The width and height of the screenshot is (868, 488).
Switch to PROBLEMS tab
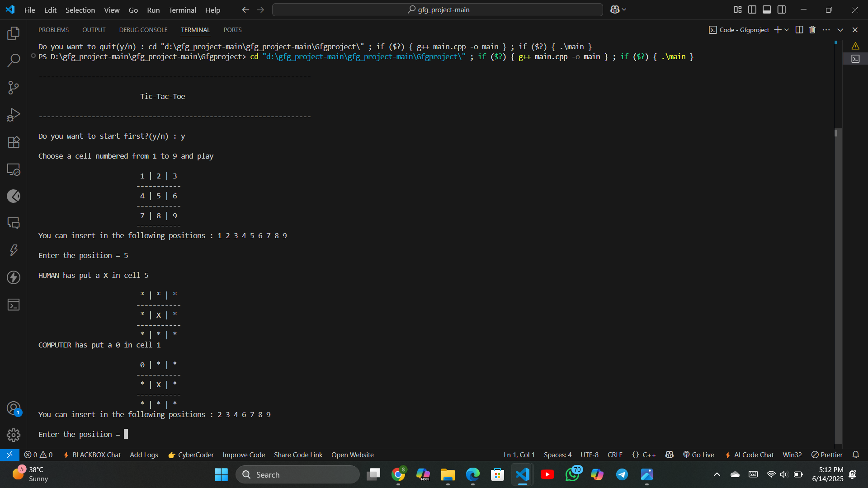pyautogui.click(x=53, y=30)
